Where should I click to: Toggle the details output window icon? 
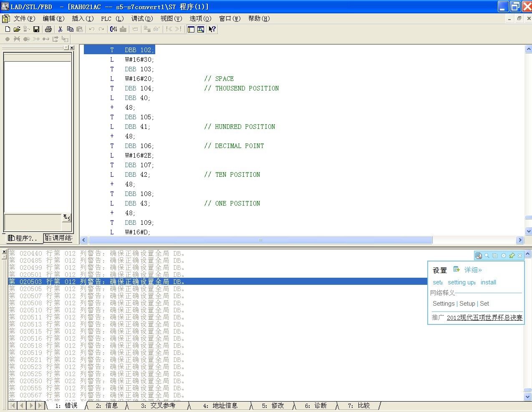[201, 29]
